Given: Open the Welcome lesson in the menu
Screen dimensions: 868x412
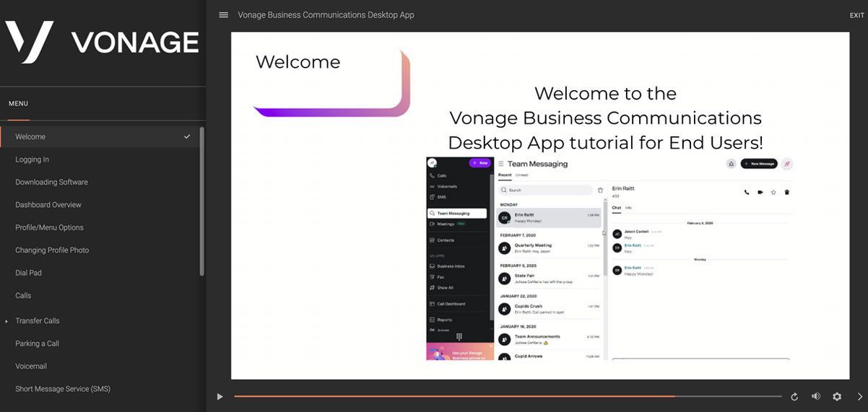Looking at the screenshot, I should 100,136.
